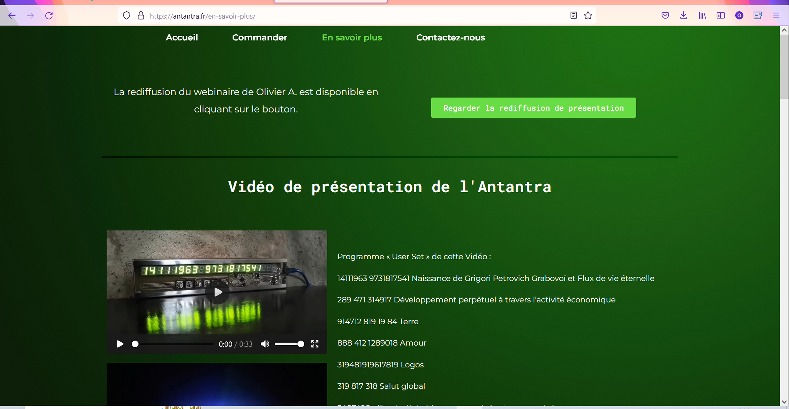Image resolution: width=789 pixels, height=409 pixels.
Task: Open the browser hamburger menu
Action: coord(776,16)
